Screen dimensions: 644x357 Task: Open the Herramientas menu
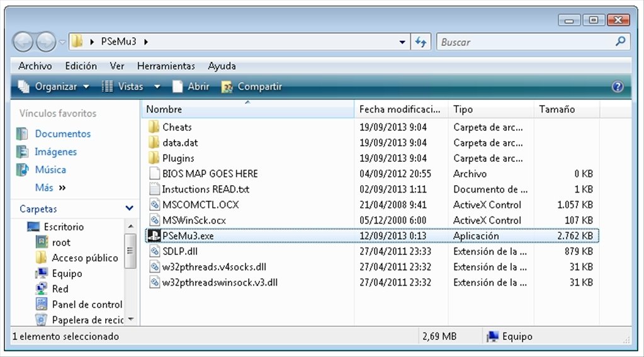pyautogui.click(x=166, y=65)
